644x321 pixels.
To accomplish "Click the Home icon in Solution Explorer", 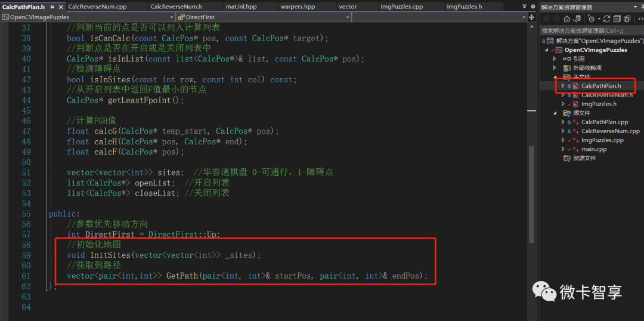I will click(567, 18).
